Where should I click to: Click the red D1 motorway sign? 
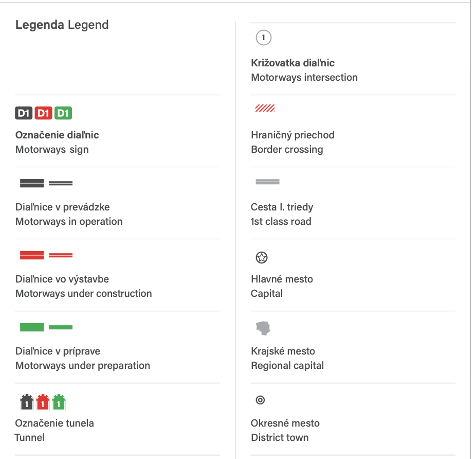[44, 113]
